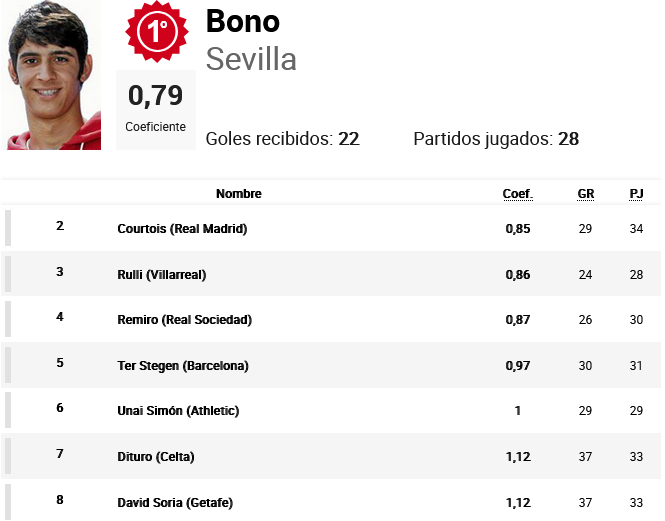Select Unai Simón (Athletic) row

coord(331,410)
